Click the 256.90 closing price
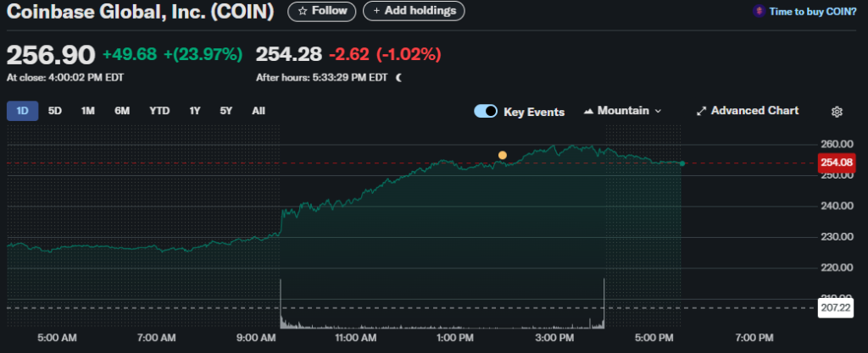Screen dimensions: 868x353 (51, 55)
